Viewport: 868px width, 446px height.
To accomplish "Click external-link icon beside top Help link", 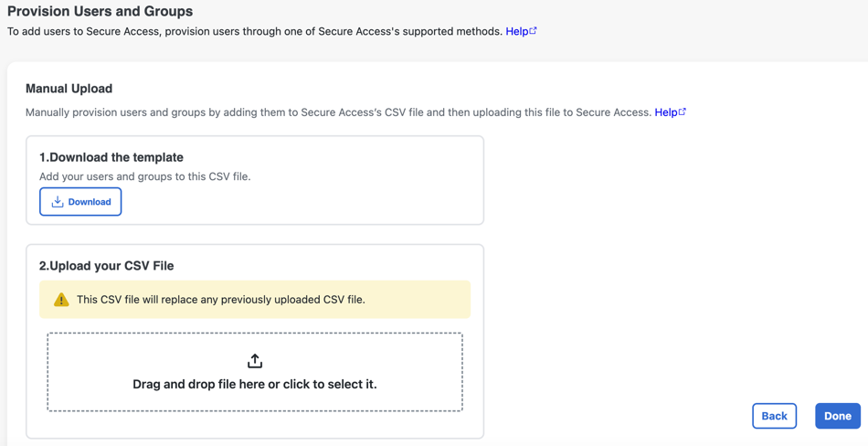I will pos(533,31).
